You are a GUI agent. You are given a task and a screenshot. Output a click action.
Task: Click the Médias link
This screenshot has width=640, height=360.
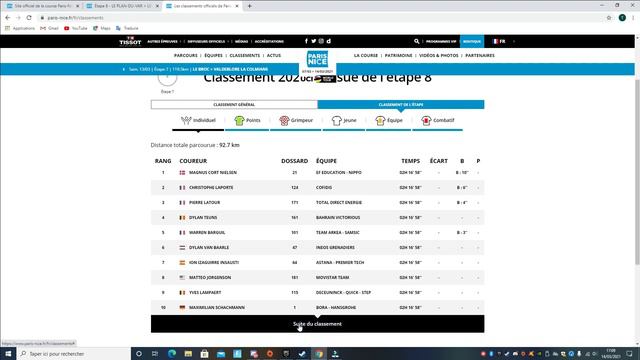click(x=242, y=41)
